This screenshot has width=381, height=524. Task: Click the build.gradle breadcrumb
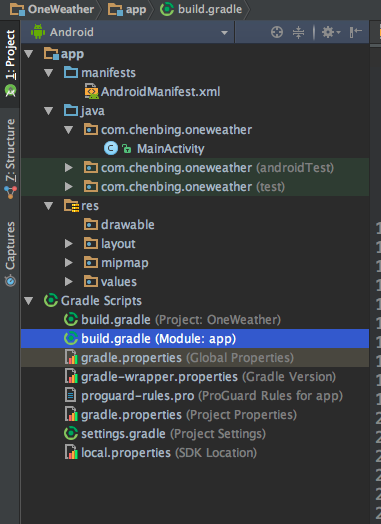point(201,9)
